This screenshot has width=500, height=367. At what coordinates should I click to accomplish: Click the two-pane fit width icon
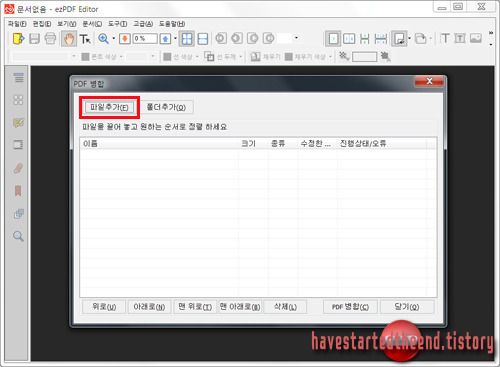click(x=203, y=39)
